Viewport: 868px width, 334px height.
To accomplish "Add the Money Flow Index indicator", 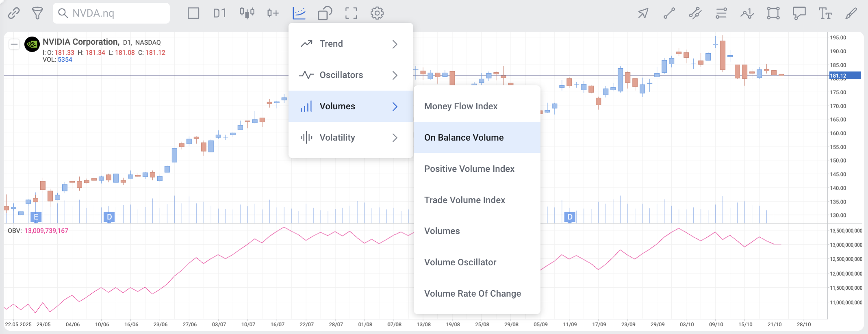I will (477, 106).
